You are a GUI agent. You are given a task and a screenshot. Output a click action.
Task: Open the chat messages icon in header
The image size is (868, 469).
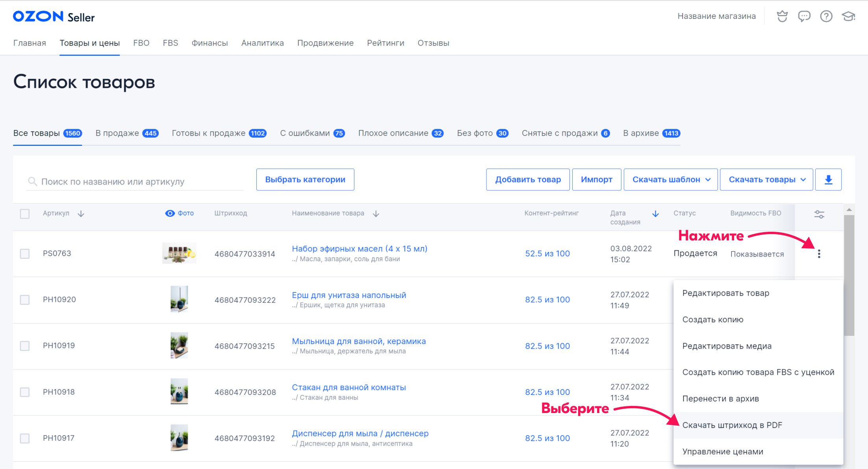tap(804, 16)
